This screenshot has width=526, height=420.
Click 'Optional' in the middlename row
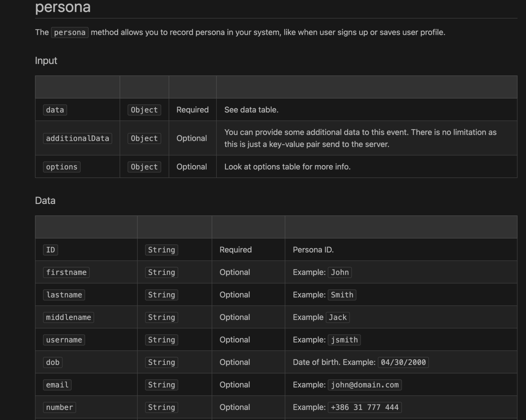[x=235, y=317]
